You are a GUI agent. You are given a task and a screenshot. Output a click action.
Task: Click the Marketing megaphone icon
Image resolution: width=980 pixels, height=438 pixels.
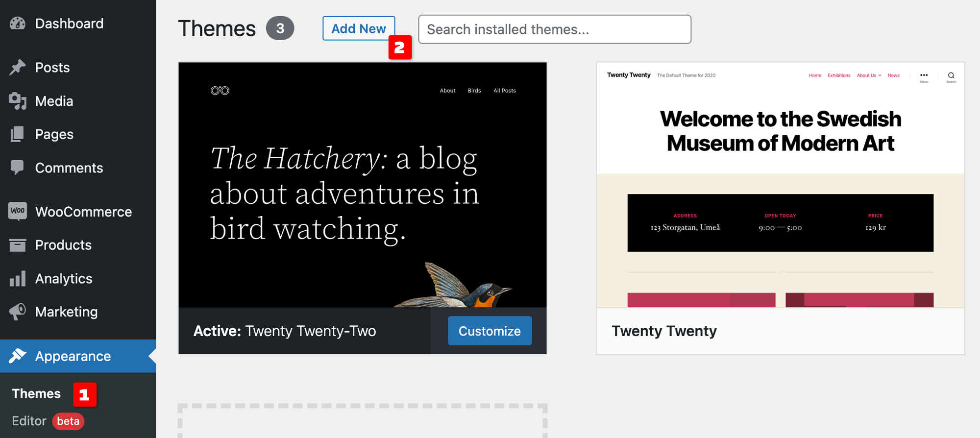click(18, 312)
